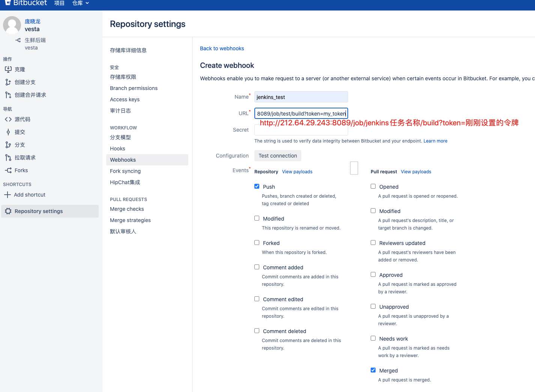Viewport: 535px width, 392px height.
Task: Open Access keys settings
Action: click(125, 99)
